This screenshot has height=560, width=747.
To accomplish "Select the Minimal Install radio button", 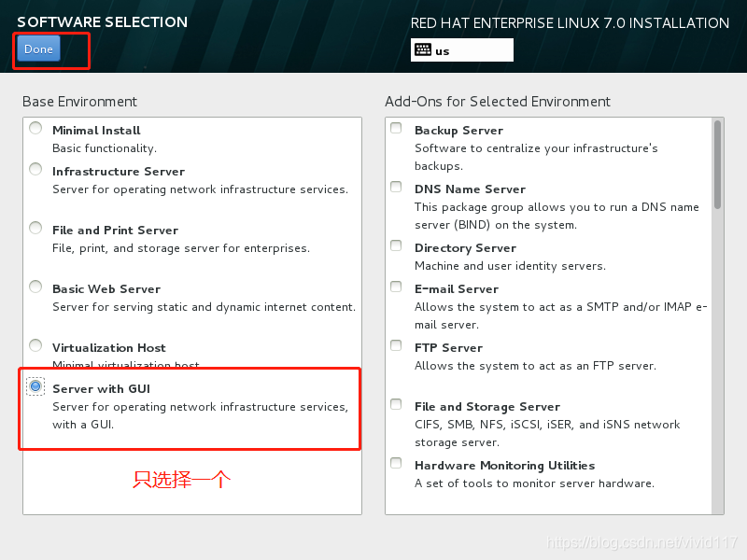I will (x=35, y=128).
